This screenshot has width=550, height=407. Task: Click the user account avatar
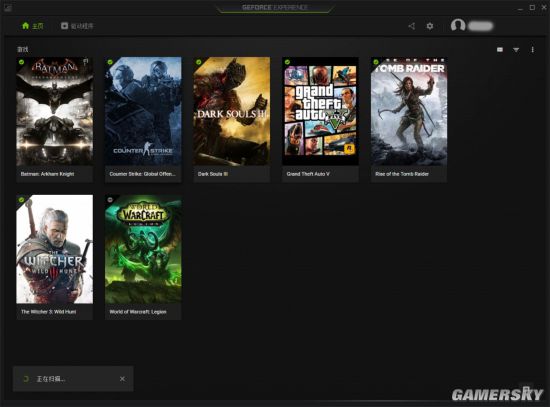[458, 26]
